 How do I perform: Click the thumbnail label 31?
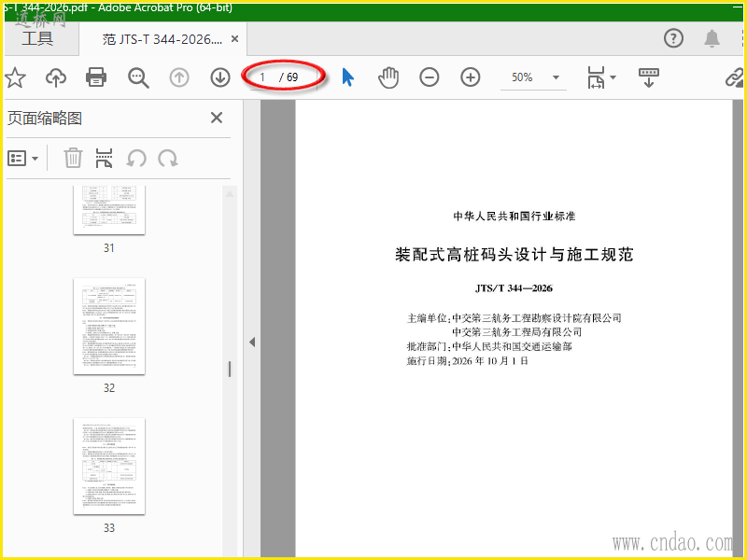pos(109,248)
